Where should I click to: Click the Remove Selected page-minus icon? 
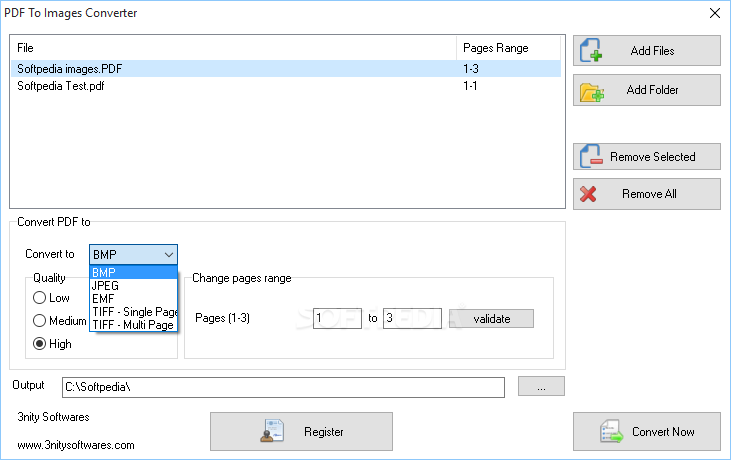[591, 156]
